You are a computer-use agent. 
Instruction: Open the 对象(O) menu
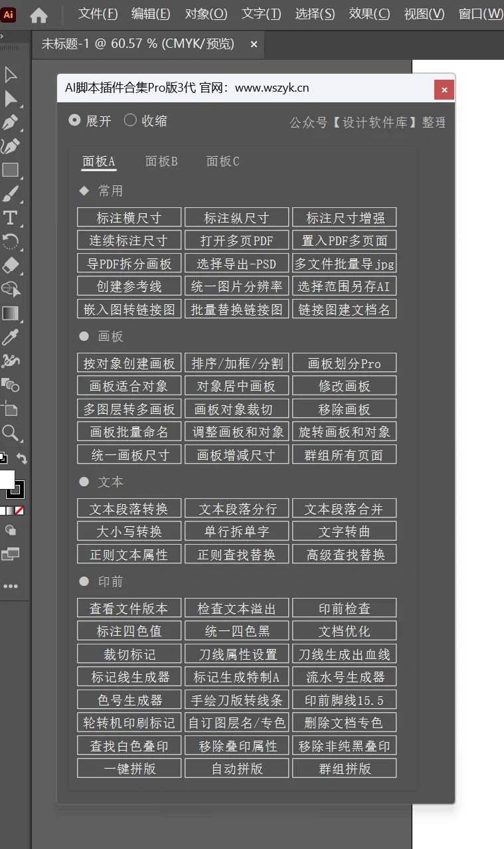click(x=206, y=14)
